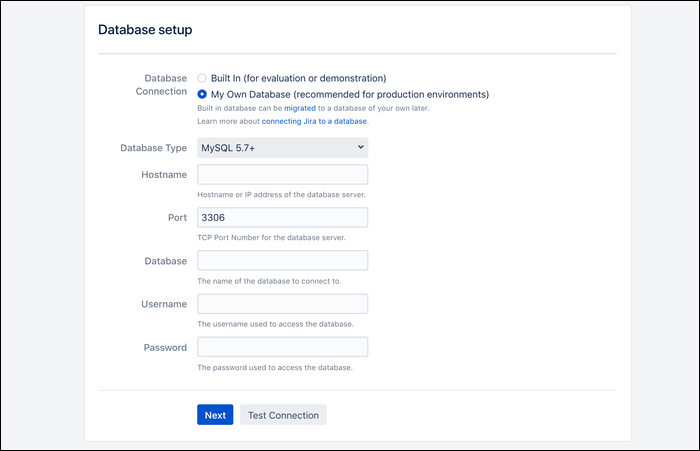Focus the Password input field
This screenshot has height=451, width=700.
283,347
